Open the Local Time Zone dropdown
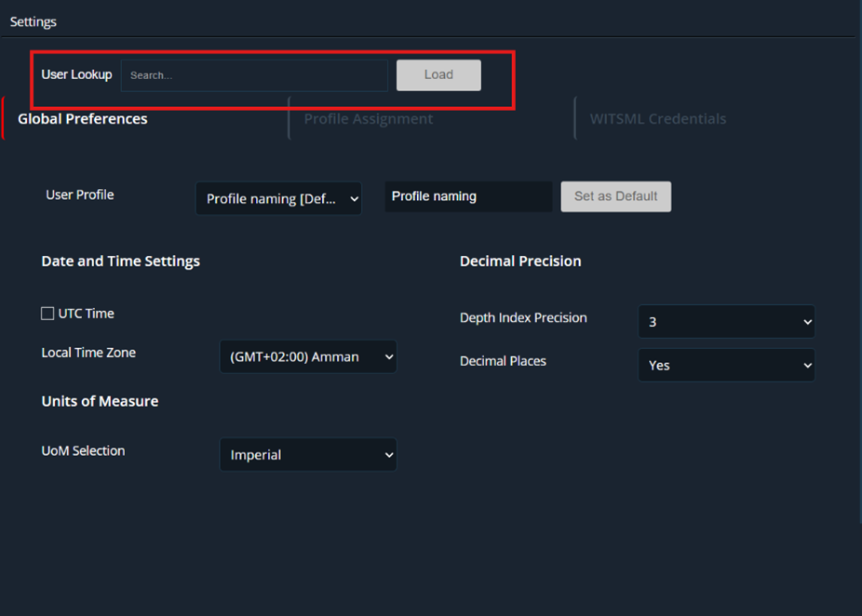This screenshot has width=862, height=616. pyautogui.click(x=308, y=356)
